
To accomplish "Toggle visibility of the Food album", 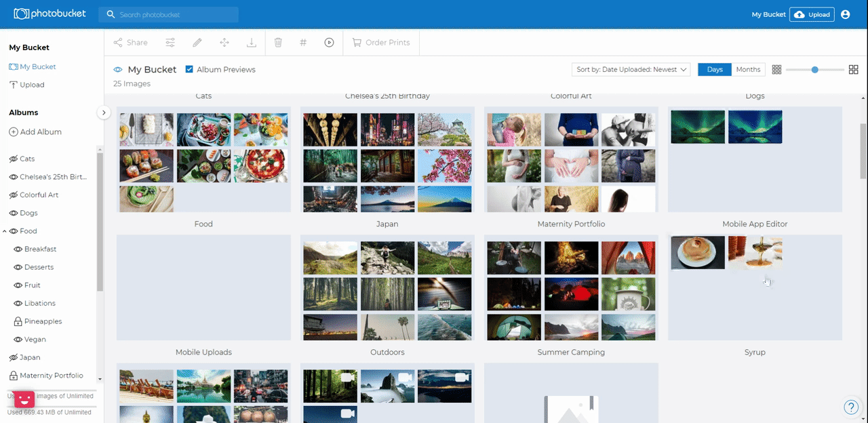I will tap(13, 231).
